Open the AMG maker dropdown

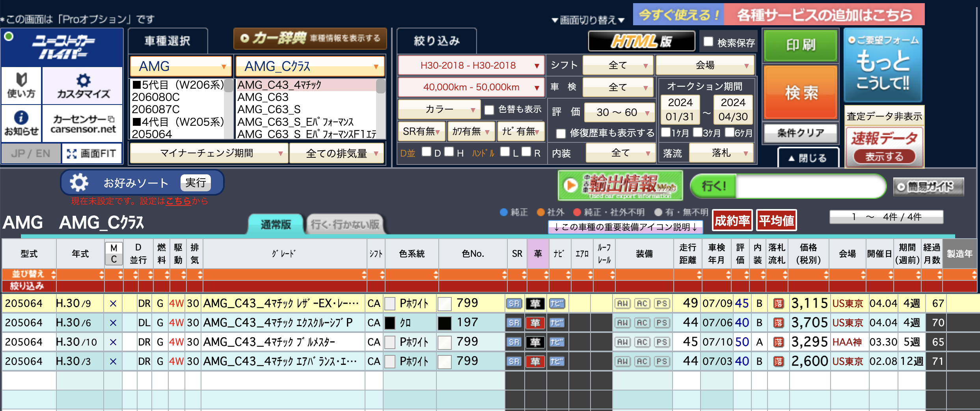pyautogui.click(x=181, y=66)
